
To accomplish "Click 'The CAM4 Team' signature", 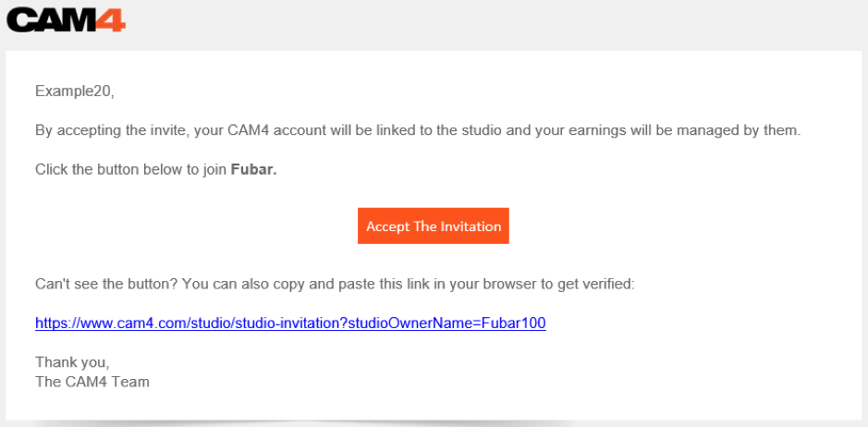I will click(x=92, y=381).
